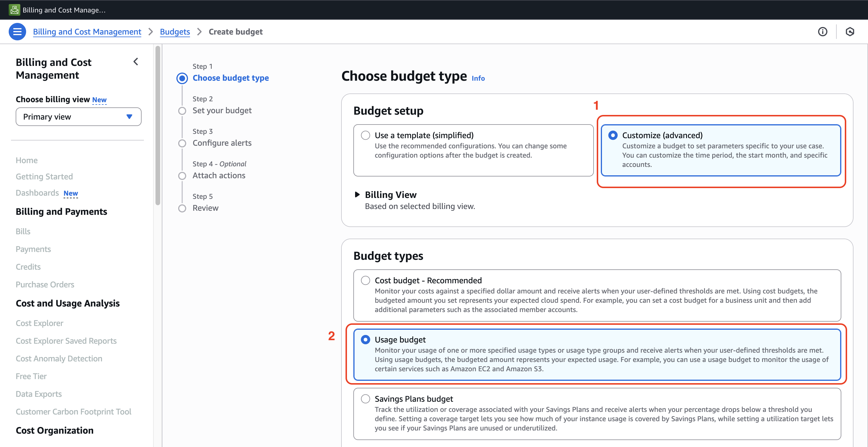Screen dimensions: 868x447
Task: Open Cost Anomaly Detection in the sidebar
Action: click(x=59, y=358)
